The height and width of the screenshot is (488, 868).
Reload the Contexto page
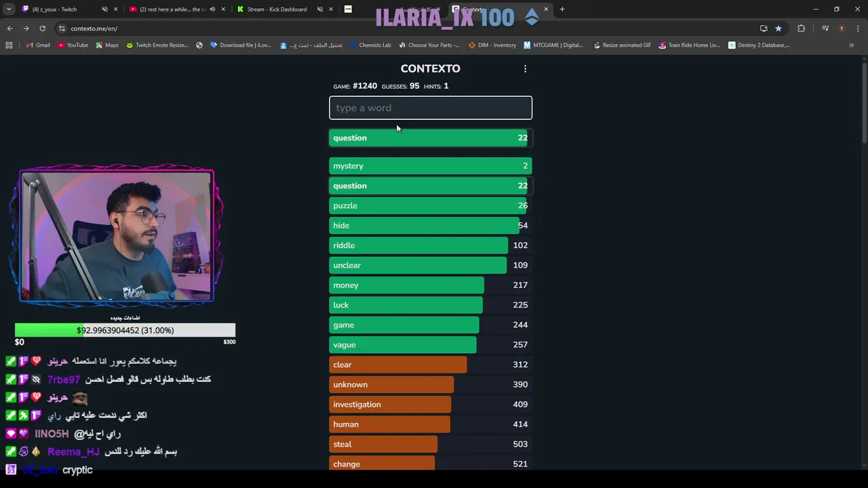(x=42, y=28)
